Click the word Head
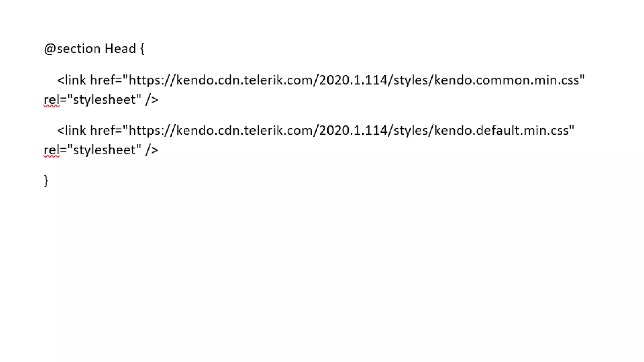This screenshot has height=362, width=644. tap(120, 49)
